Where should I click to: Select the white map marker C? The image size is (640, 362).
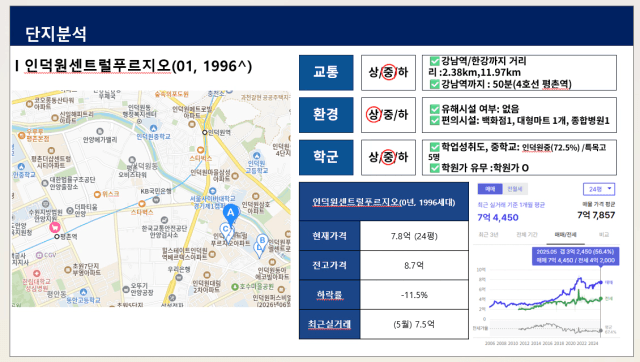[x=225, y=230]
